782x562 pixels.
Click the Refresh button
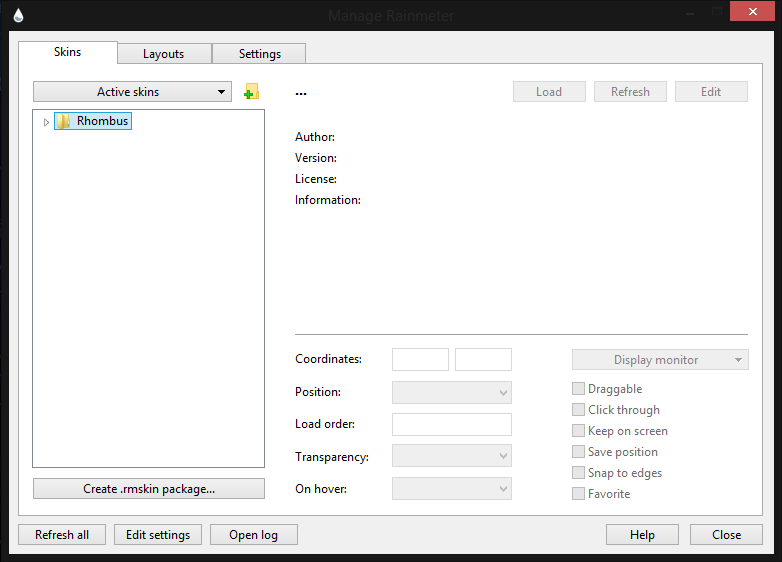tap(630, 92)
